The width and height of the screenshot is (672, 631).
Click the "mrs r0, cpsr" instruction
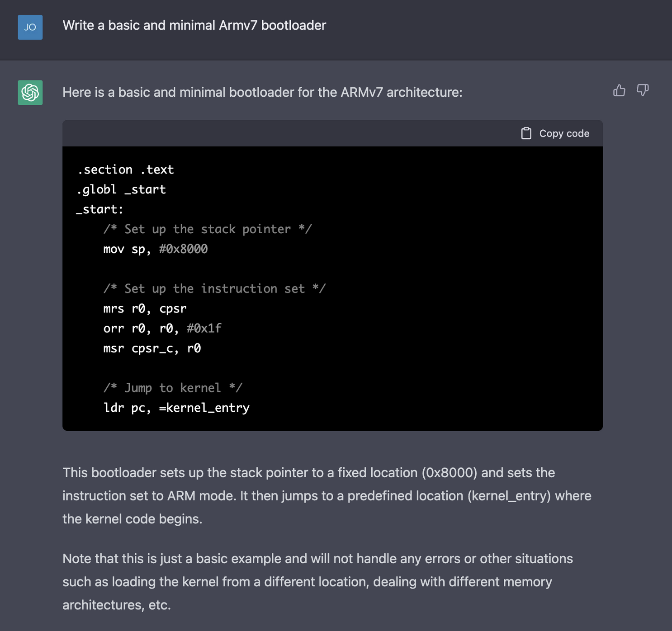pyautogui.click(x=145, y=309)
